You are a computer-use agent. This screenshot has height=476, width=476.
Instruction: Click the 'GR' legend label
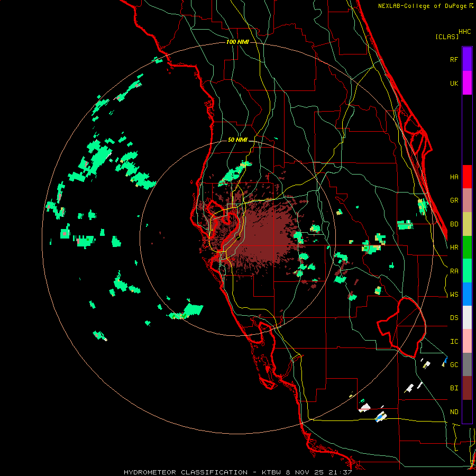[x=454, y=200]
